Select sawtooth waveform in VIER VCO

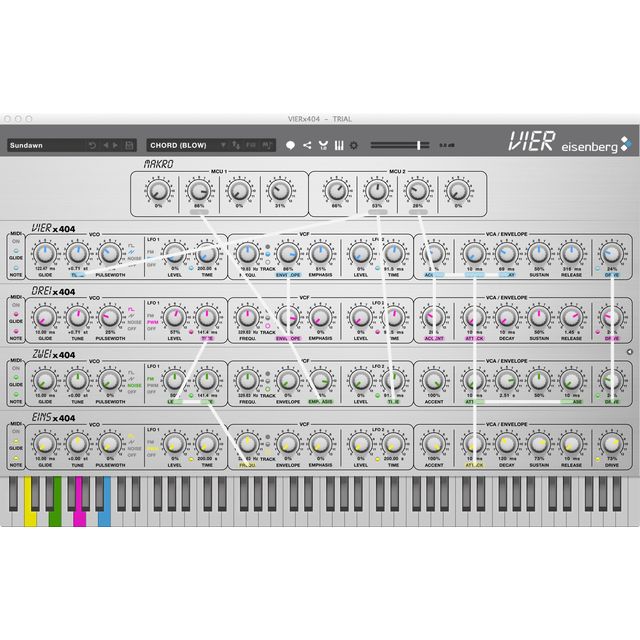point(131,252)
